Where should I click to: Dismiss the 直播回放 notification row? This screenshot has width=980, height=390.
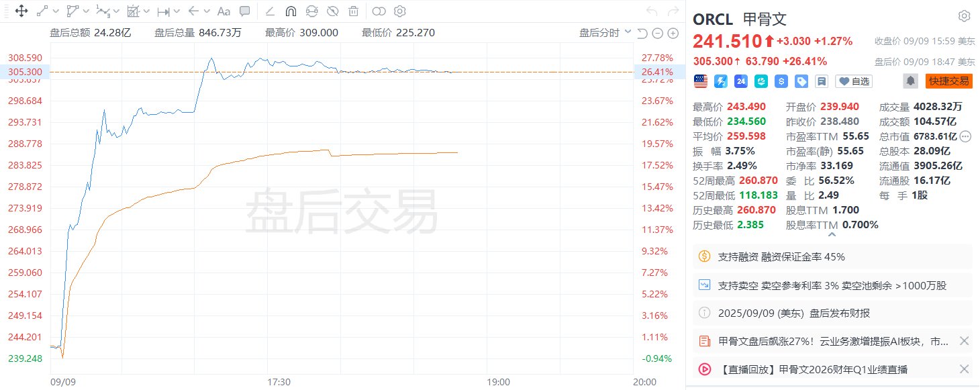pyautogui.click(x=964, y=369)
